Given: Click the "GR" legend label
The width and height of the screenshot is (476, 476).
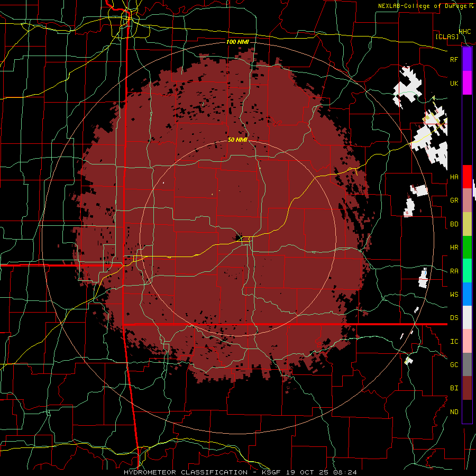Looking at the screenshot, I should pos(454,200).
